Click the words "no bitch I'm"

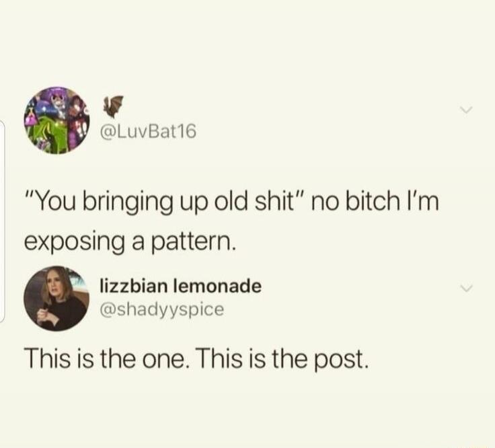point(376,201)
